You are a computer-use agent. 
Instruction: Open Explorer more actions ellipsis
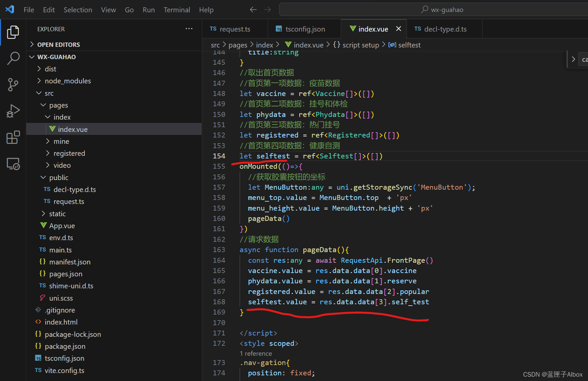pyautogui.click(x=189, y=29)
